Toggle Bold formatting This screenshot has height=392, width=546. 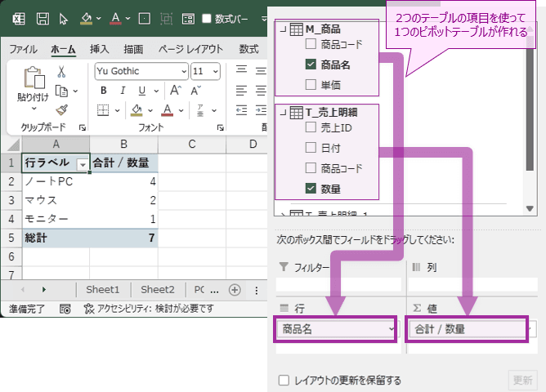104,91
